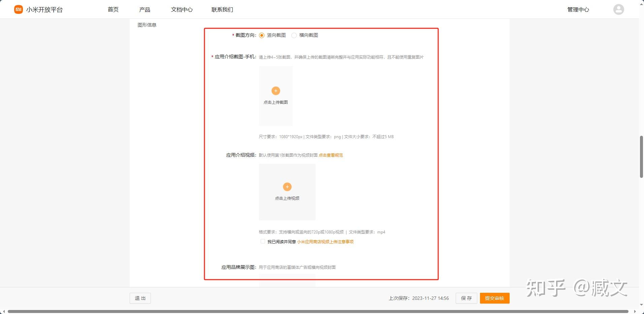Check the 我已阅读并同意 agreement checkbox
The height and width of the screenshot is (314, 644).
(262, 241)
